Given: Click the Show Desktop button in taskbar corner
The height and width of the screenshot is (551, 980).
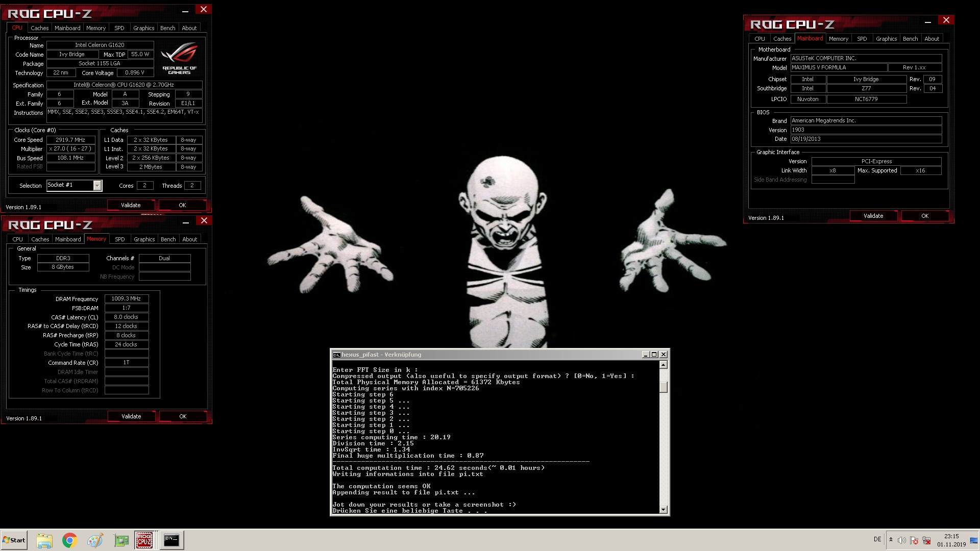Looking at the screenshot, I should pos(974,540).
